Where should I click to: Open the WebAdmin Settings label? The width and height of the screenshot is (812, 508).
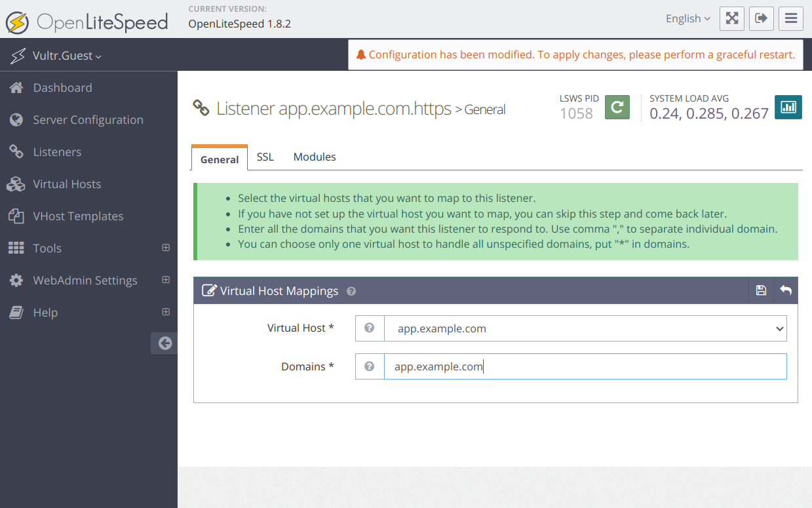click(x=85, y=281)
